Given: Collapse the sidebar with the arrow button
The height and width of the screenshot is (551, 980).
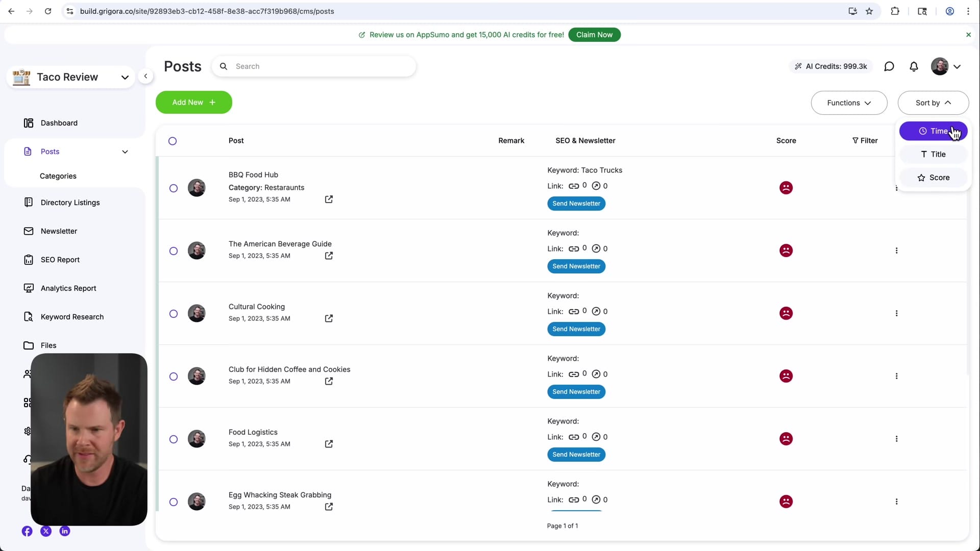Looking at the screenshot, I should point(145,77).
